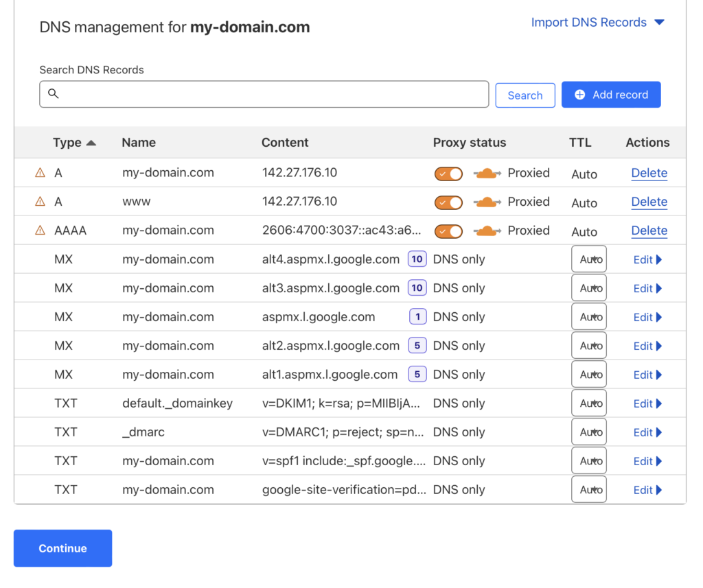
Task: Open TTL dropdown for alt1.aspmx.l.google.com
Action: point(589,374)
